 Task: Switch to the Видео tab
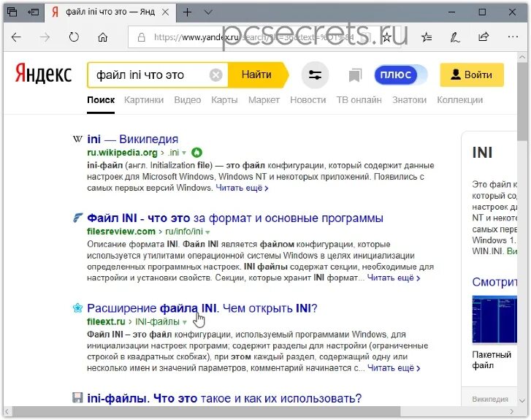click(x=187, y=100)
